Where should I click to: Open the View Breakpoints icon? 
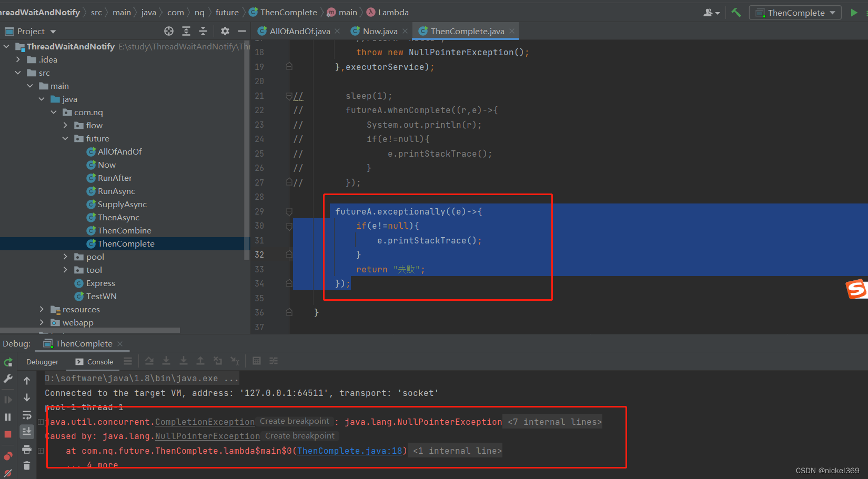click(x=8, y=455)
